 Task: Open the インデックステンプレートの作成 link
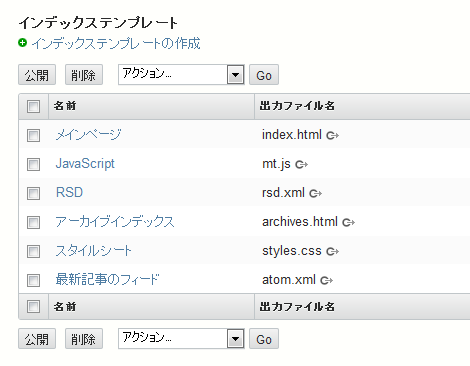116,43
